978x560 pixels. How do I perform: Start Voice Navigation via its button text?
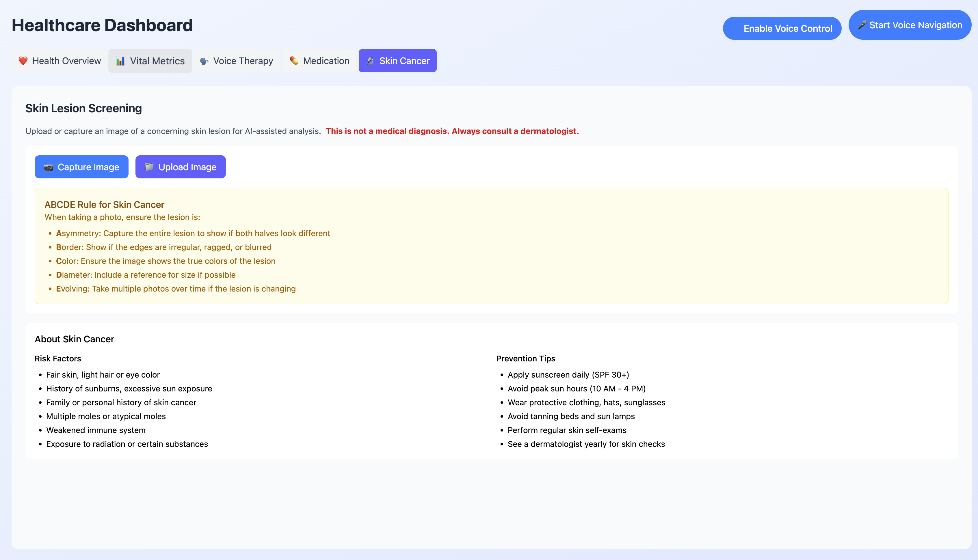tap(916, 25)
